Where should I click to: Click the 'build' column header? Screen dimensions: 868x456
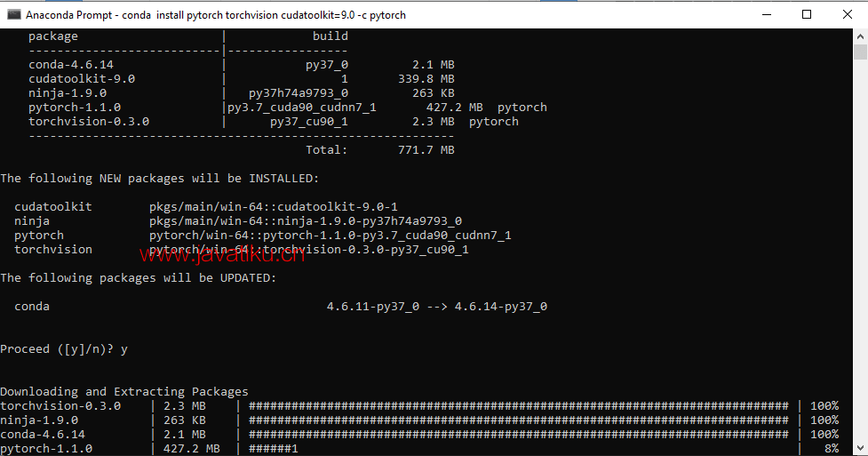tap(330, 36)
